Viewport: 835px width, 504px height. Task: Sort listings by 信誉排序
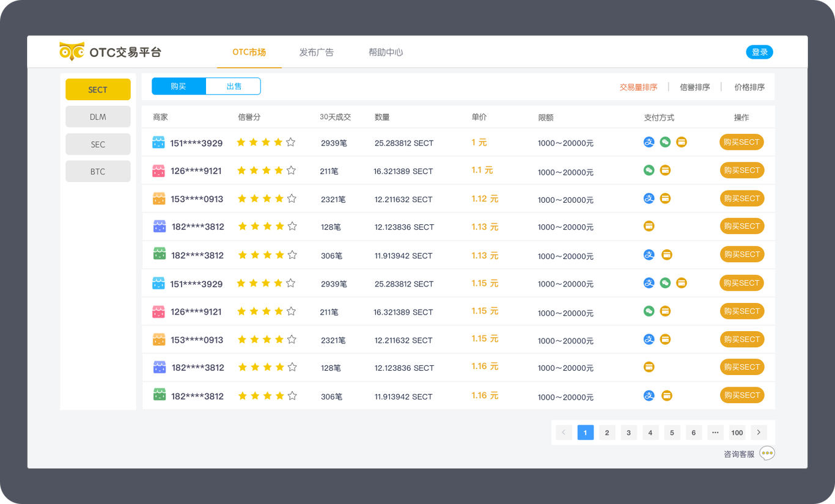pos(694,87)
